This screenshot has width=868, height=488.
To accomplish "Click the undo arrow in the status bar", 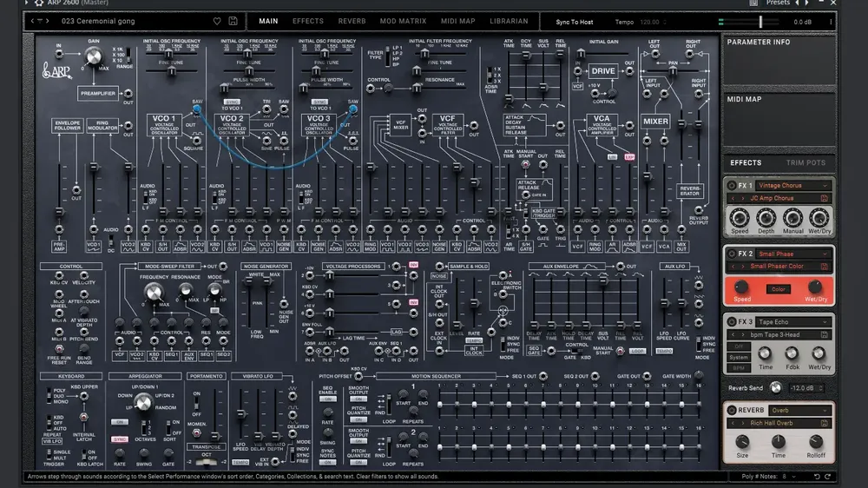I will point(817,477).
